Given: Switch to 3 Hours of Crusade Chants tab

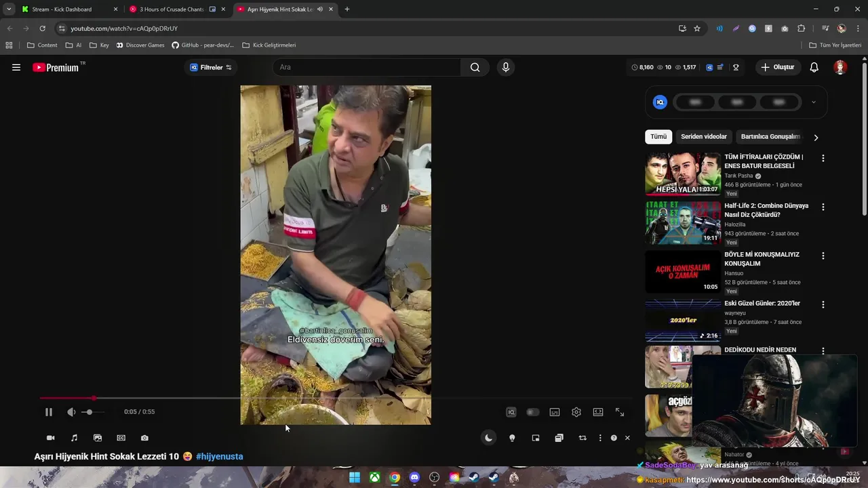Looking at the screenshot, I should coord(178,9).
